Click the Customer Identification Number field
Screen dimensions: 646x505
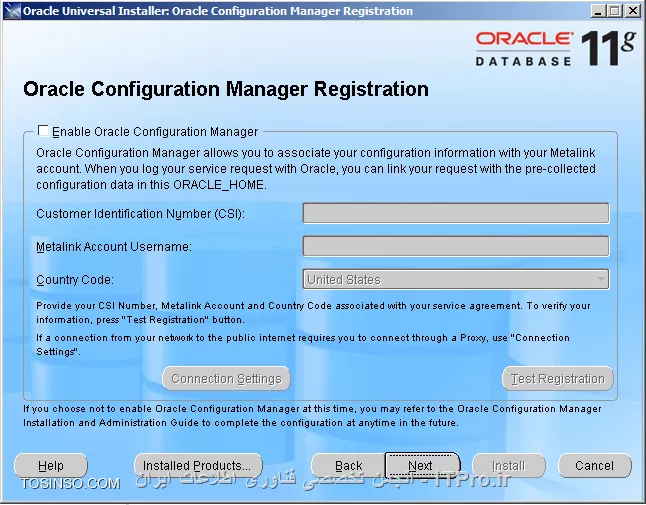point(456,213)
